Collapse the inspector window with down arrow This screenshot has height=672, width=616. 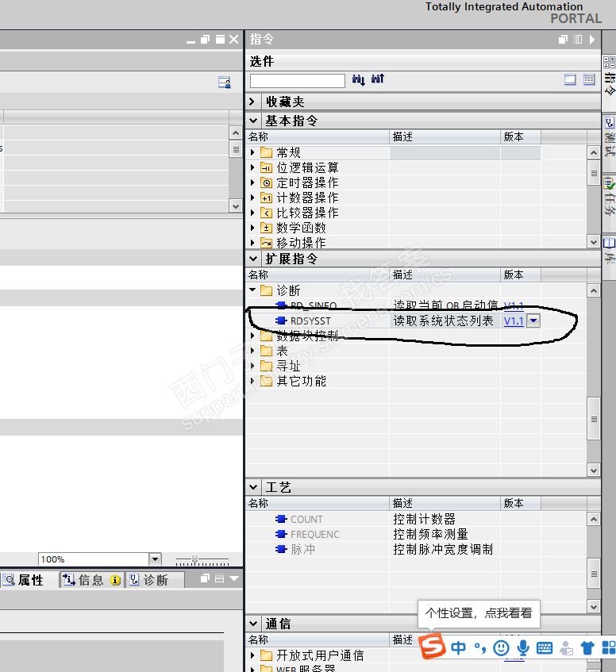pos(234,578)
